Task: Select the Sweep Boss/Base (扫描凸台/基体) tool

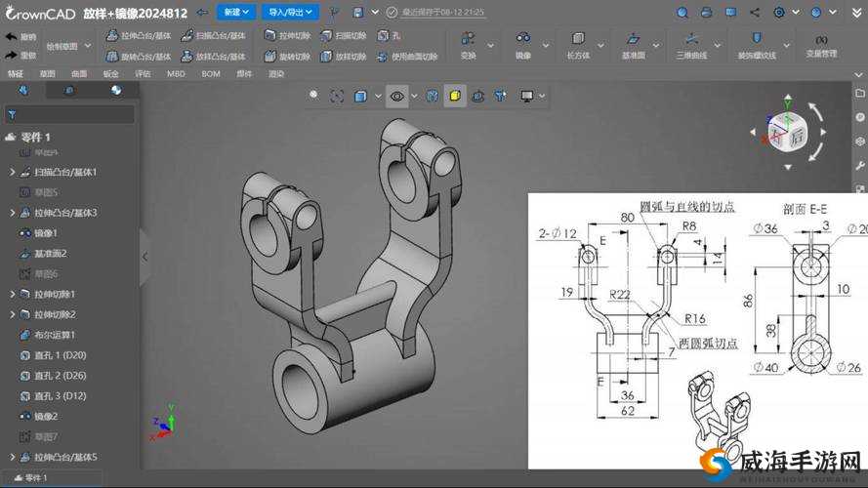Action: click(213, 35)
